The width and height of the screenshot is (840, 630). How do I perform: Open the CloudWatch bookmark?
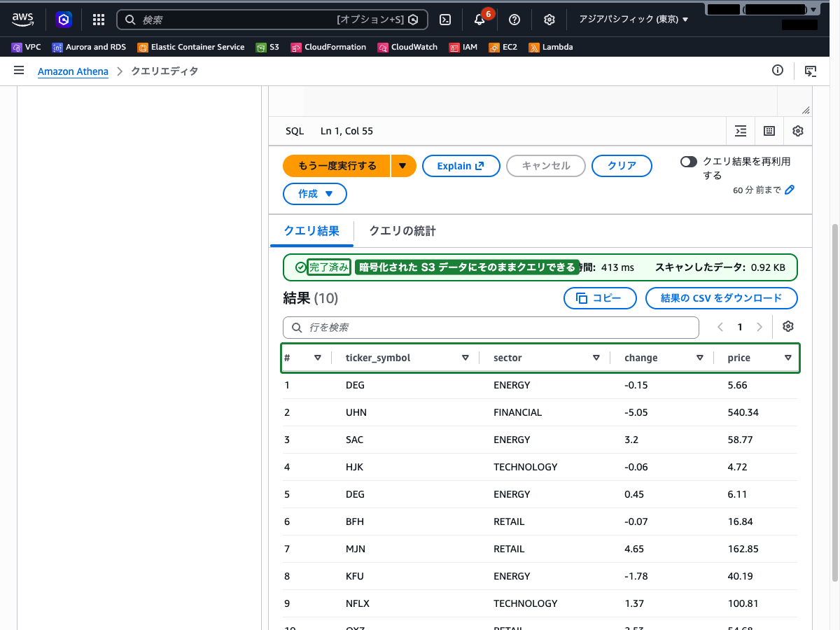[x=407, y=47]
